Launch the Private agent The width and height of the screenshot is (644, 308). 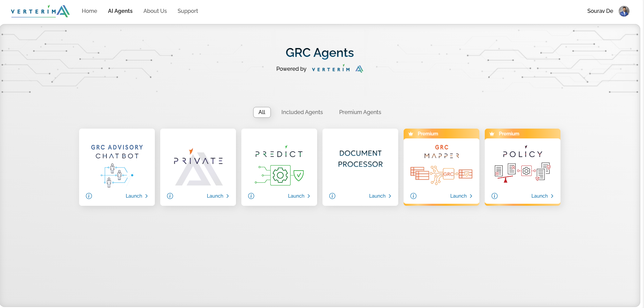click(x=218, y=196)
